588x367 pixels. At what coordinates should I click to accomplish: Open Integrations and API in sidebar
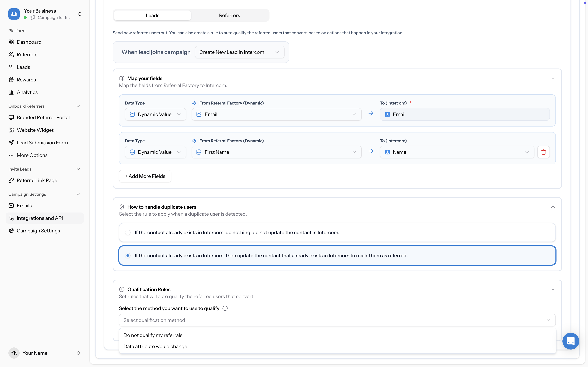[40, 218]
